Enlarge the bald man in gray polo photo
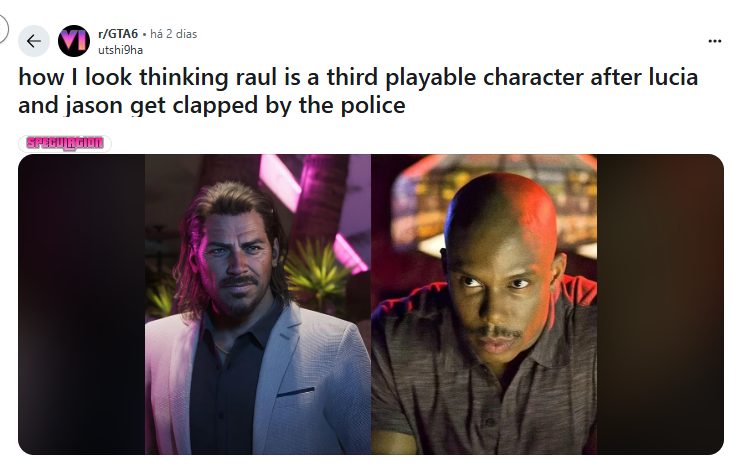This screenshot has width=735, height=469. click(484, 305)
